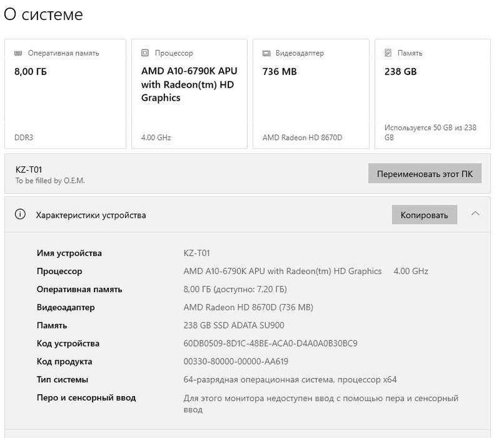Select 8,00 ГБ (доступно: 7,20 ГБ) value
This screenshot has height=438, width=504.
tap(235, 289)
